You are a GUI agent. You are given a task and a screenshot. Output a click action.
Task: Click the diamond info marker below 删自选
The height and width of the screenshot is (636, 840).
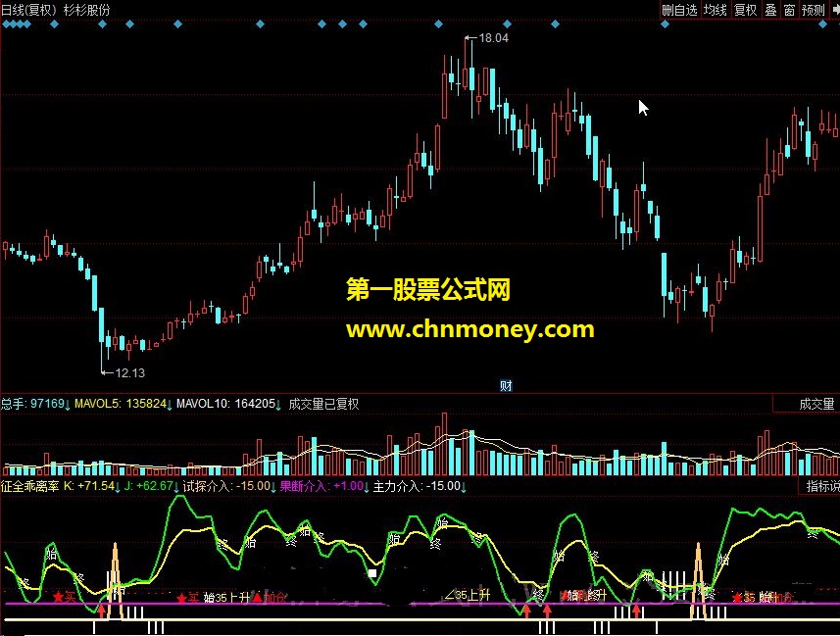665,24
